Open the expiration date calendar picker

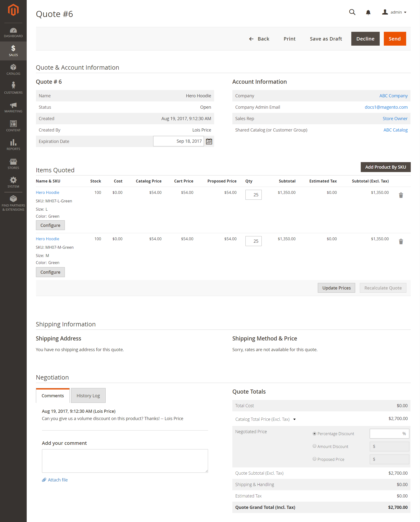tap(209, 141)
